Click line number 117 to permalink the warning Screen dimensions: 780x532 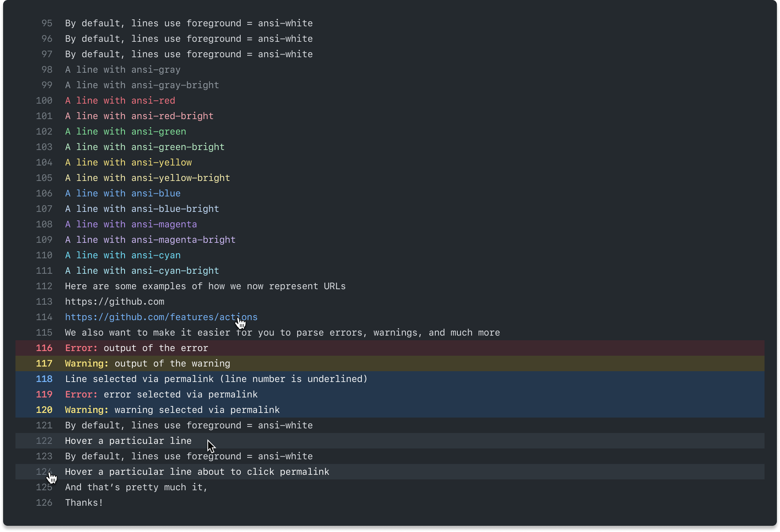(x=44, y=363)
